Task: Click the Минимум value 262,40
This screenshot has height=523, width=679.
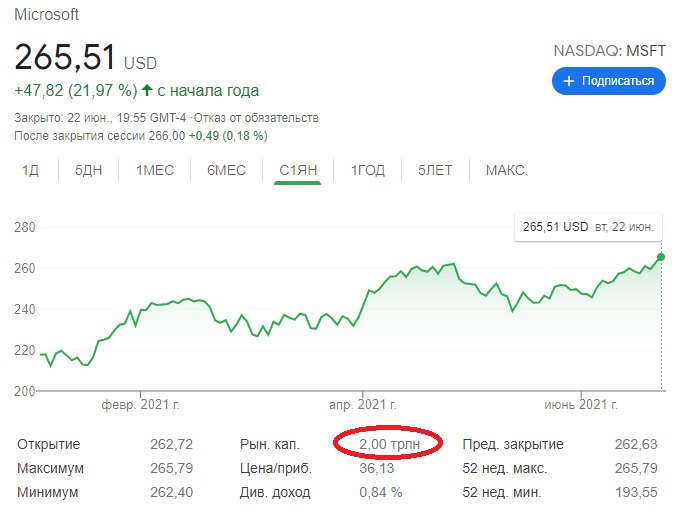Action: point(171,492)
